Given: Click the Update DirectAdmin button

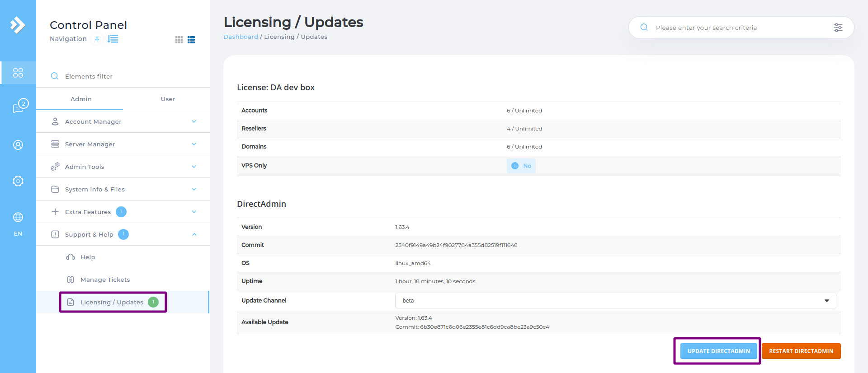Looking at the screenshot, I should pyautogui.click(x=718, y=351).
